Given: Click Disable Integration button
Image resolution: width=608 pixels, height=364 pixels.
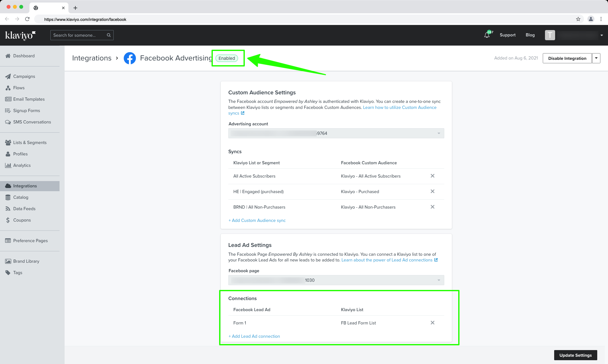Looking at the screenshot, I should point(567,58).
